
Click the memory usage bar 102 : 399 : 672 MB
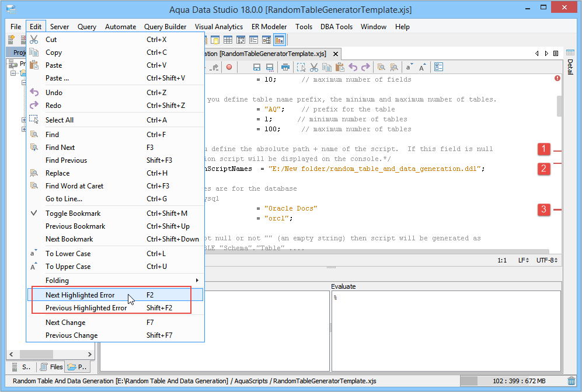[513, 381]
